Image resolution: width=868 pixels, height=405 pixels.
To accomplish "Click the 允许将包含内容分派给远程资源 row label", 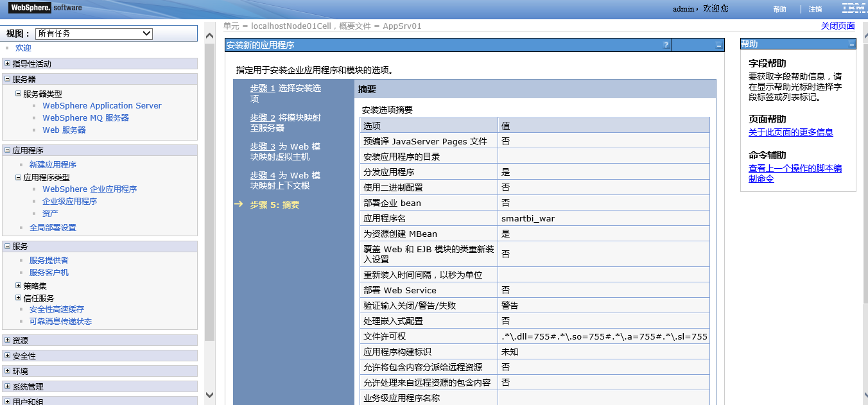I will (422, 367).
